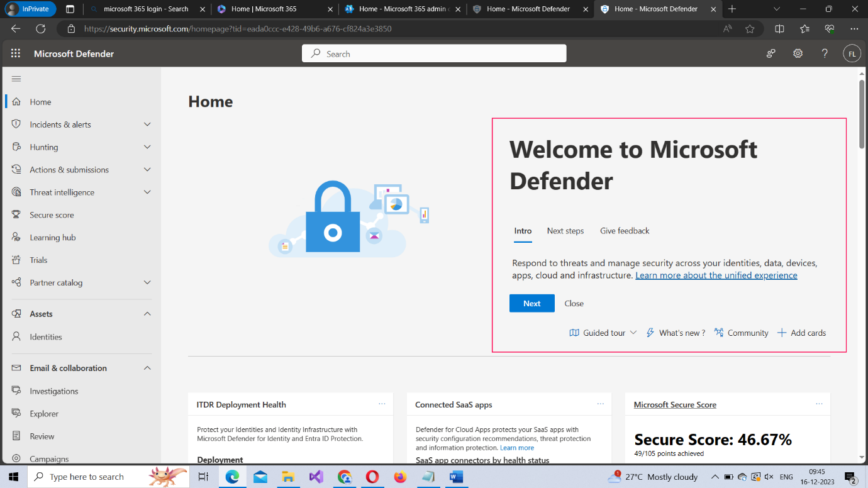The width and height of the screenshot is (868, 488).
Task: Open the app launcher waffle icon
Action: pos(16,53)
